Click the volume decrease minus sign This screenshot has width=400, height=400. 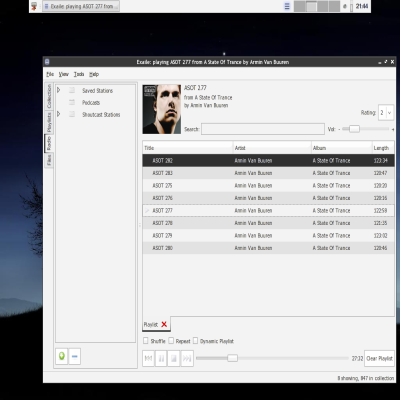339,129
